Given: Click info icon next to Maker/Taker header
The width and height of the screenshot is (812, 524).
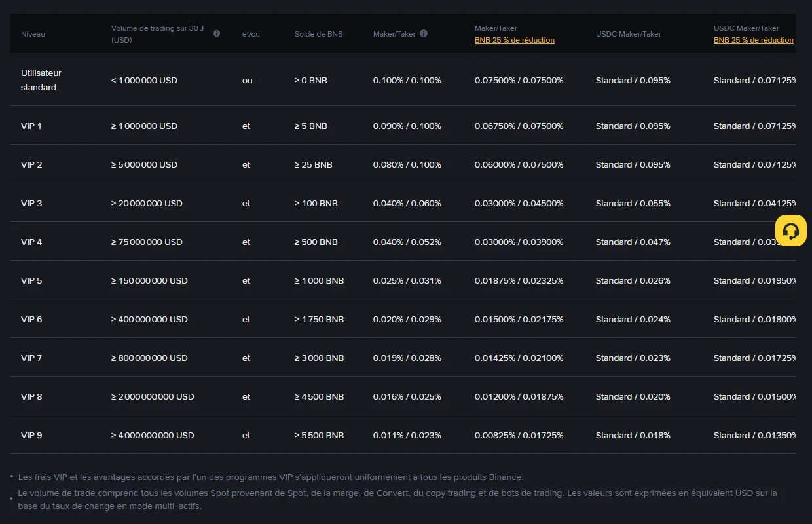Looking at the screenshot, I should tap(424, 33).
